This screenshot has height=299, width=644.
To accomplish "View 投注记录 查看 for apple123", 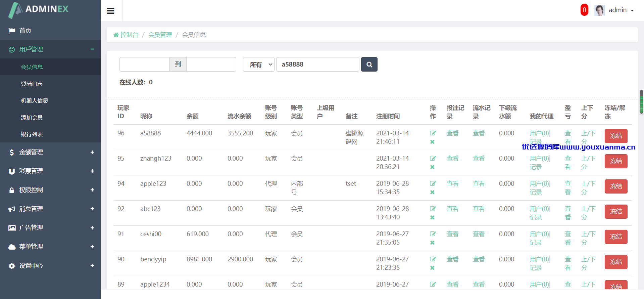I will pos(452,184).
